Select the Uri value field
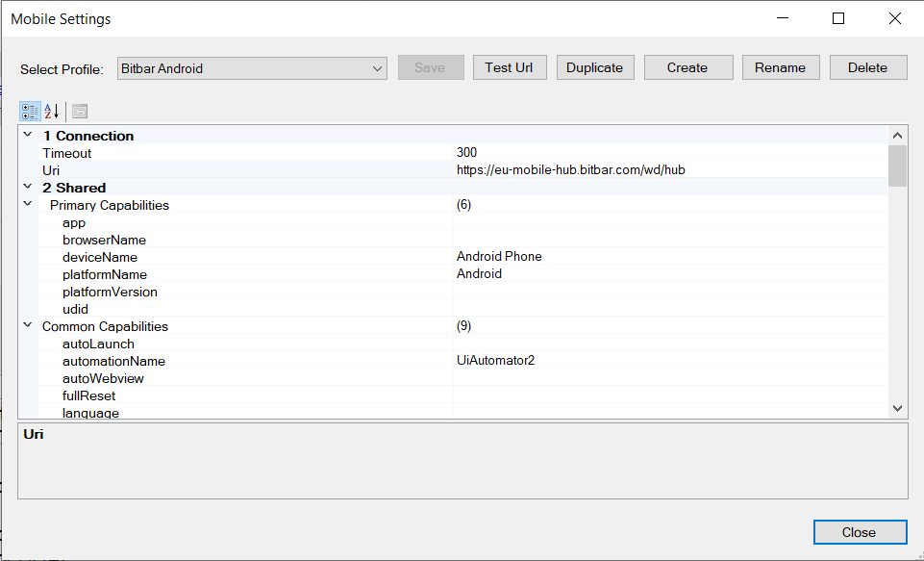 click(669, 170)
